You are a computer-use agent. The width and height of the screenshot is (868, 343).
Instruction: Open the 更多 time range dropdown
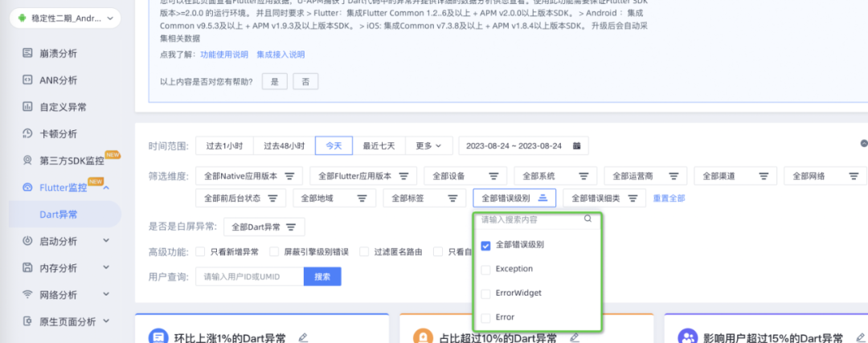pyautogui.click(x=429, y=146)
